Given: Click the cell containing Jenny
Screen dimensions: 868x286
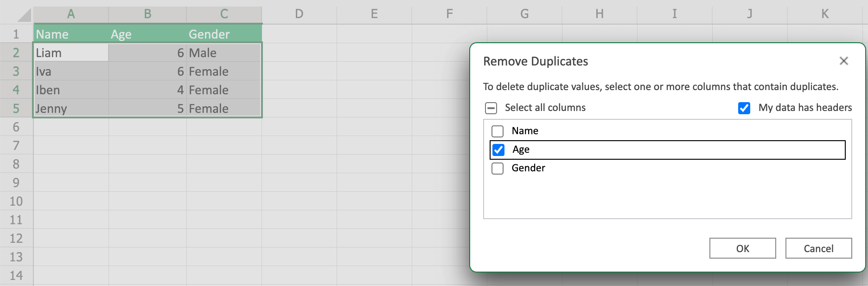Looking at the screenshot, I should pos(71,109).
